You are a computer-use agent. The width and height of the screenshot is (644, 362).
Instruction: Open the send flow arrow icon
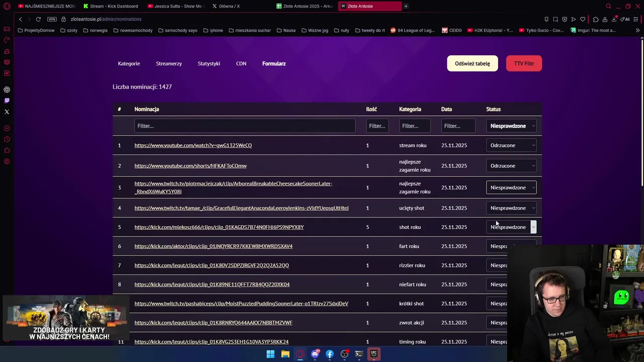(x=574, y=19)
